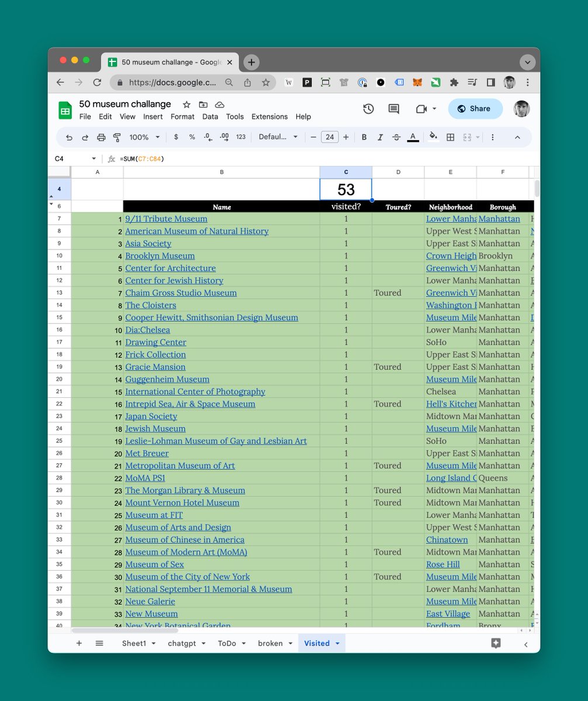588x701 pixels.
Task: Reload the page with the refresh icon
Action: [x=97, y=82]
